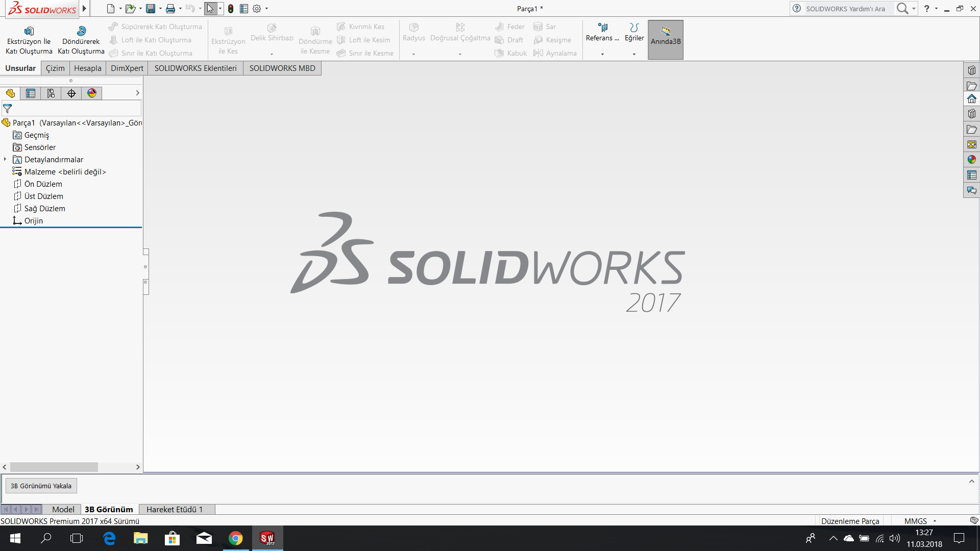Viewport: 980px width, 551px height.
Task: Open File Explorer from taskbar
Action: tap(140, 538)
